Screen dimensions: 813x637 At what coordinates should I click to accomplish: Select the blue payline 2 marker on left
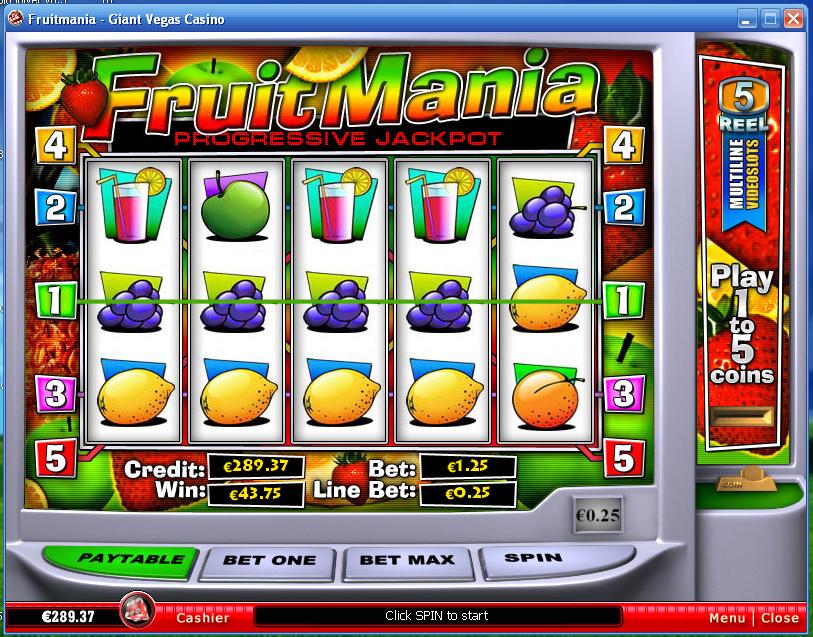55,207
